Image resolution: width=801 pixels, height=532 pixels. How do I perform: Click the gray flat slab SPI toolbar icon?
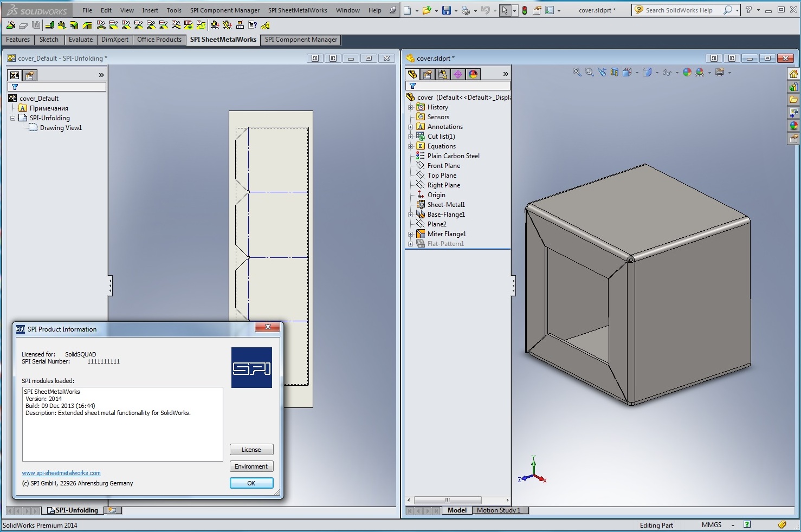(x=23, y=25)
